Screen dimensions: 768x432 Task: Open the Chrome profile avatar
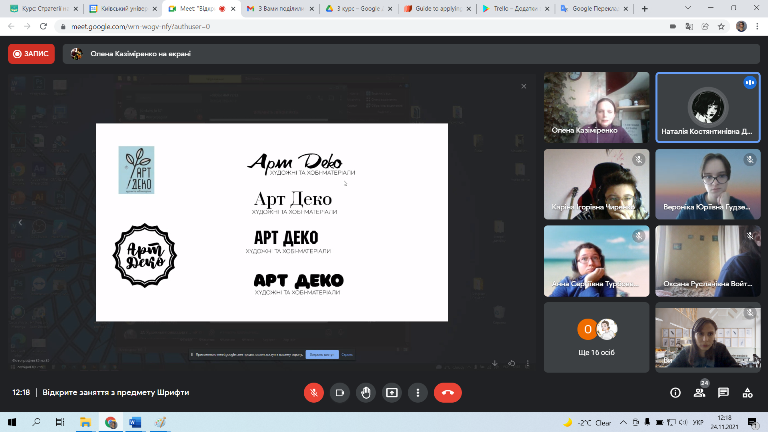[741, 26]
